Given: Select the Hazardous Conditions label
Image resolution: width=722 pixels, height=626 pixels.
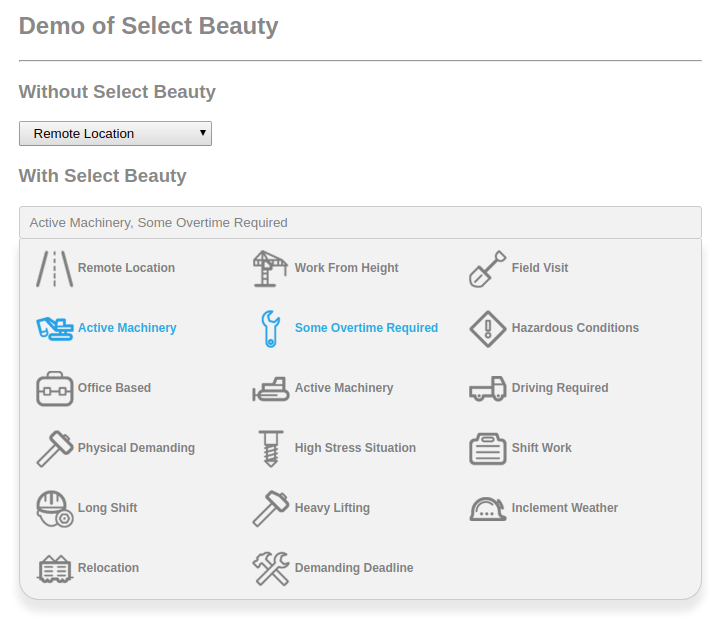Looking at the screenshot, I should click(x=575, y=328).
